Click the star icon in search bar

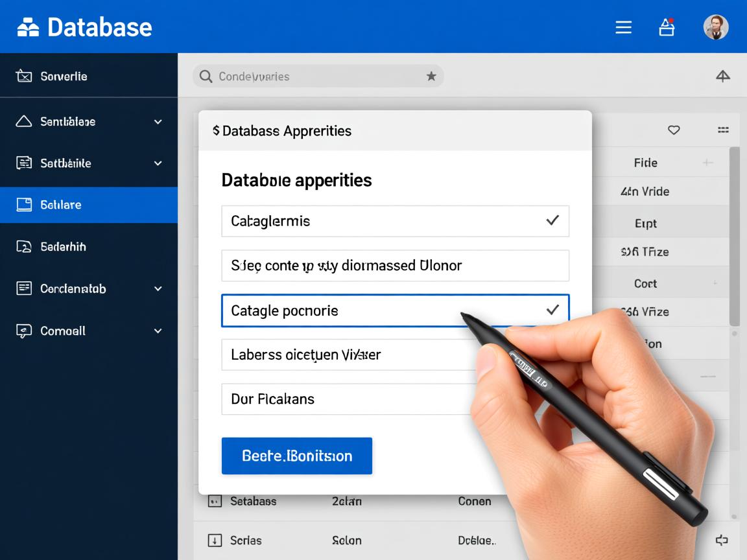431,76
